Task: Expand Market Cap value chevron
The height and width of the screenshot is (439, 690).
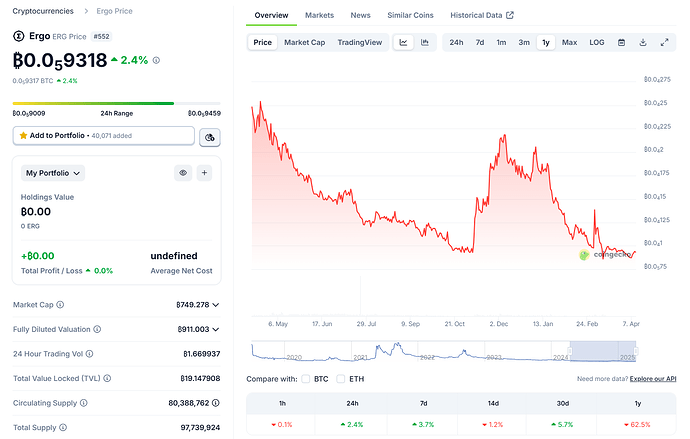Action: pos(216,305)
